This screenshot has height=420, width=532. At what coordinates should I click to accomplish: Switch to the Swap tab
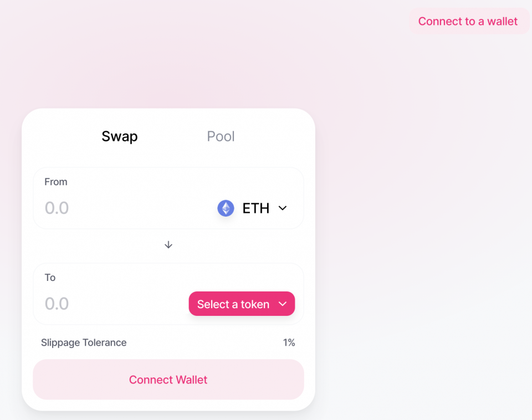pos(120,136)
